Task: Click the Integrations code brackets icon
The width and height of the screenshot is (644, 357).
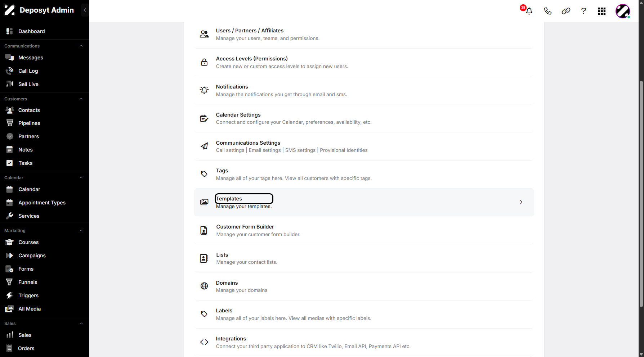Action: point(204,342)
